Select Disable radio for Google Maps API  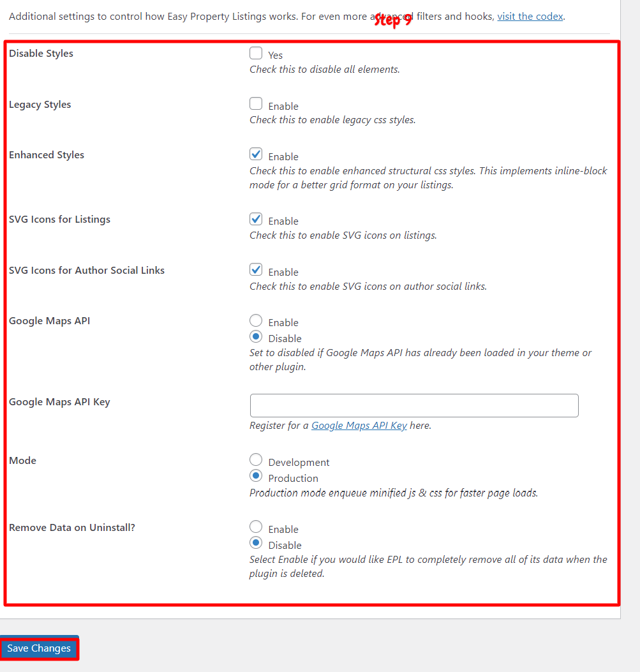[256, 336]
